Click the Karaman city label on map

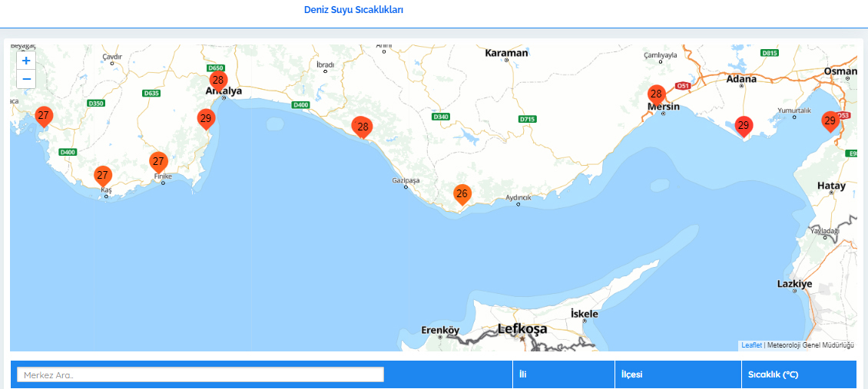tap(506, 53)
